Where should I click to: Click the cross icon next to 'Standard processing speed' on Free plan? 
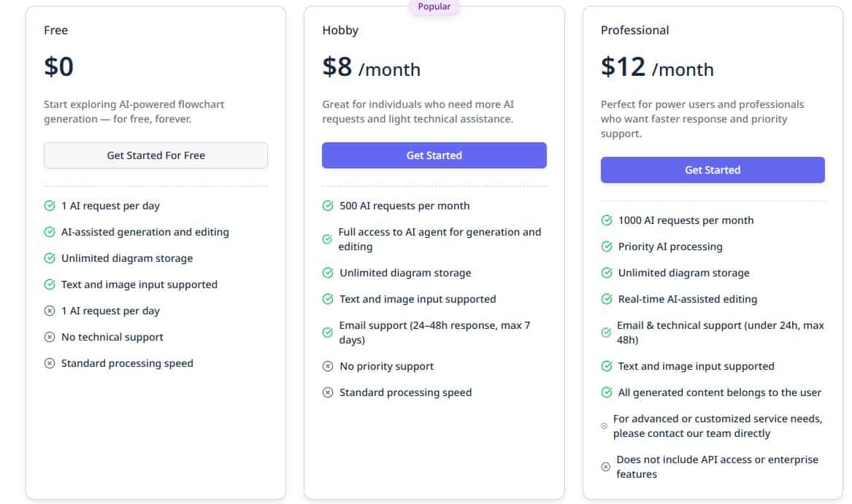tap(49, 363)
